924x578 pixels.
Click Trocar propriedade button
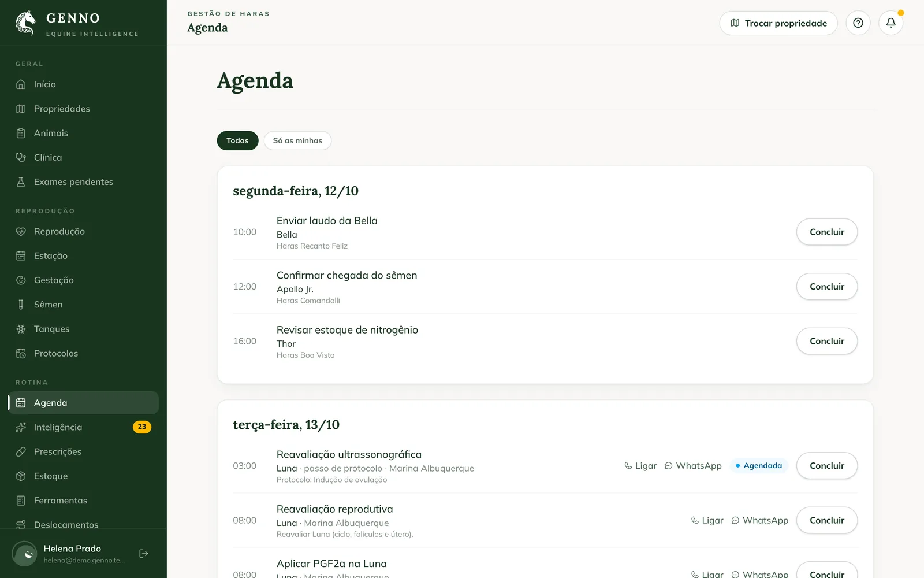coord(778,23)
